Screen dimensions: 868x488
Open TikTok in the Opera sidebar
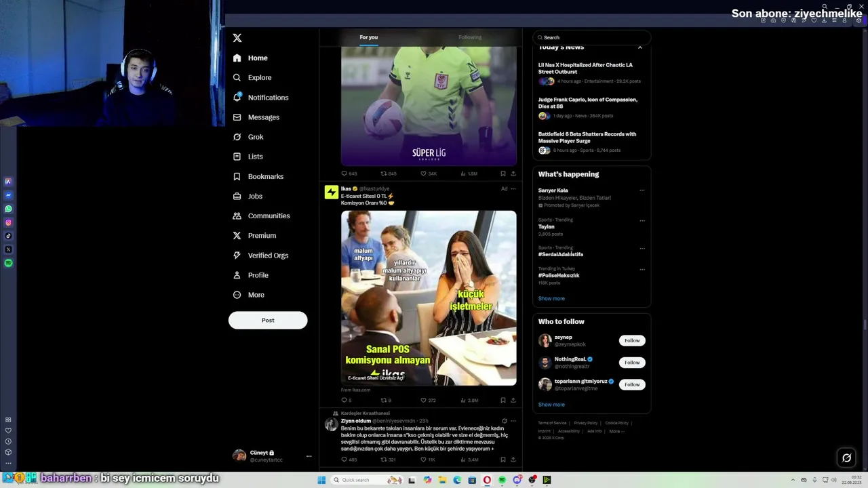tap(8, 236)
